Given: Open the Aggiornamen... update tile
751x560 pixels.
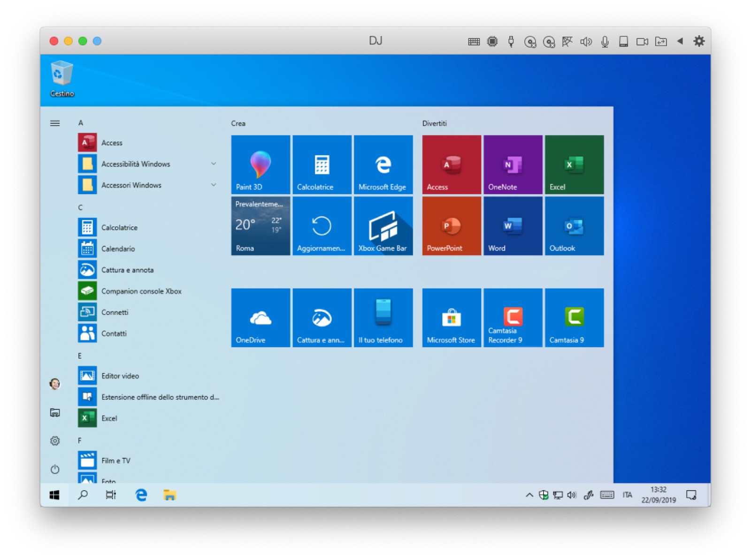Looking at the screenshot, I should pos(322,226).
